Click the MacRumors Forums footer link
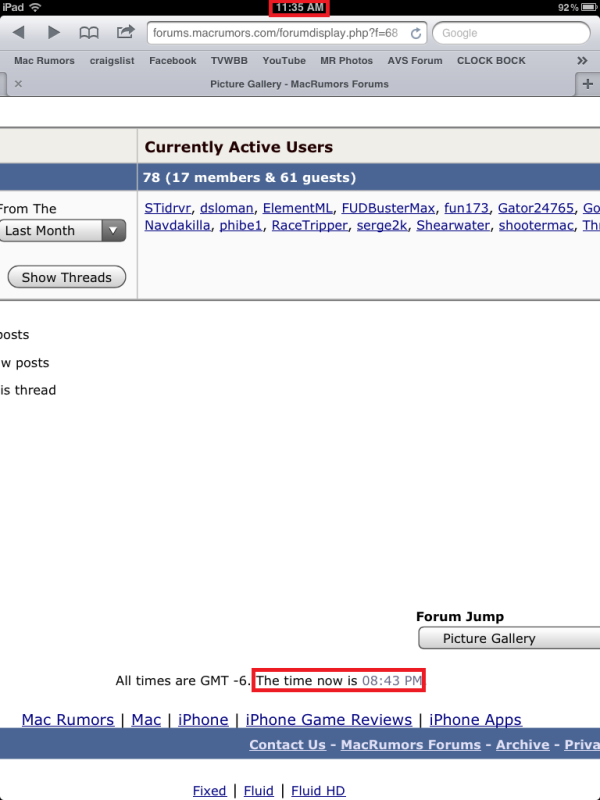This screenshot has width=600, height=800. point(411,745)
